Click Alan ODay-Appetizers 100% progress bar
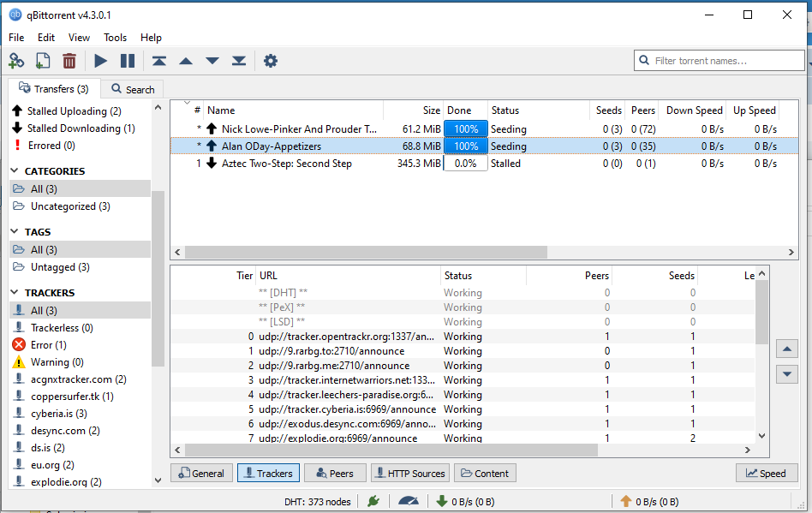The image size is (812, 513). (466, 146)
